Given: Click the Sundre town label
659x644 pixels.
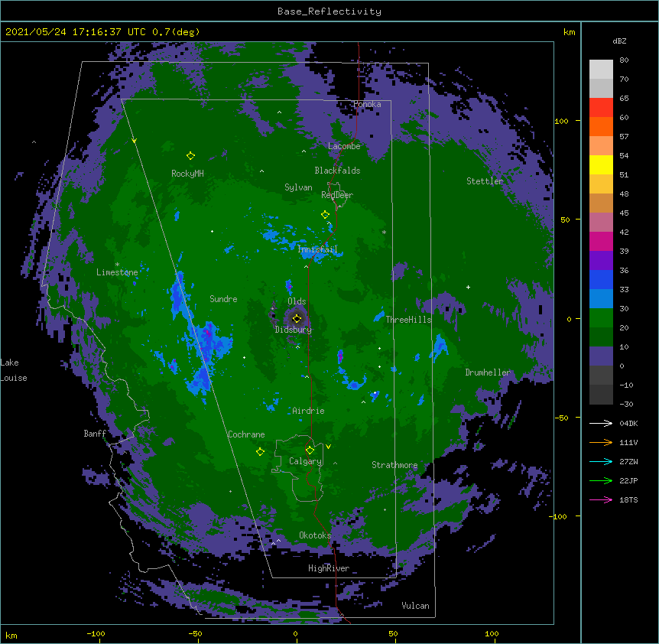Looking at the screenshot, I should click(x=223, y=299).
